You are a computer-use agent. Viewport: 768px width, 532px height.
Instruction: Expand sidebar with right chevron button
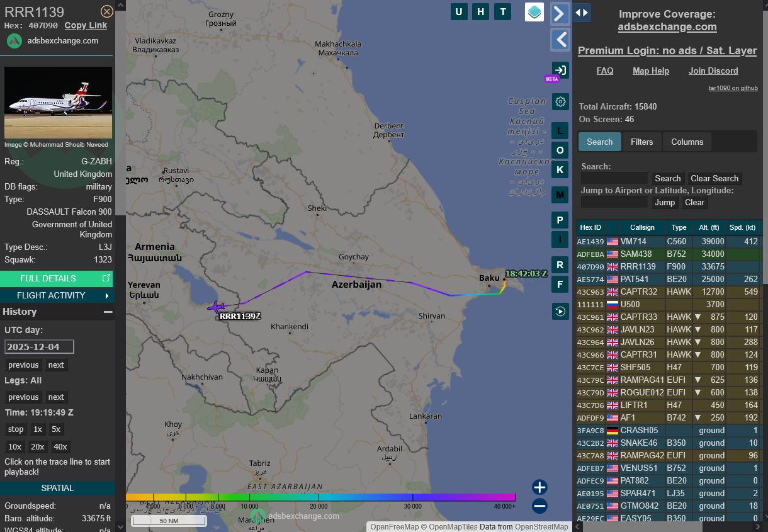(560, 13)
